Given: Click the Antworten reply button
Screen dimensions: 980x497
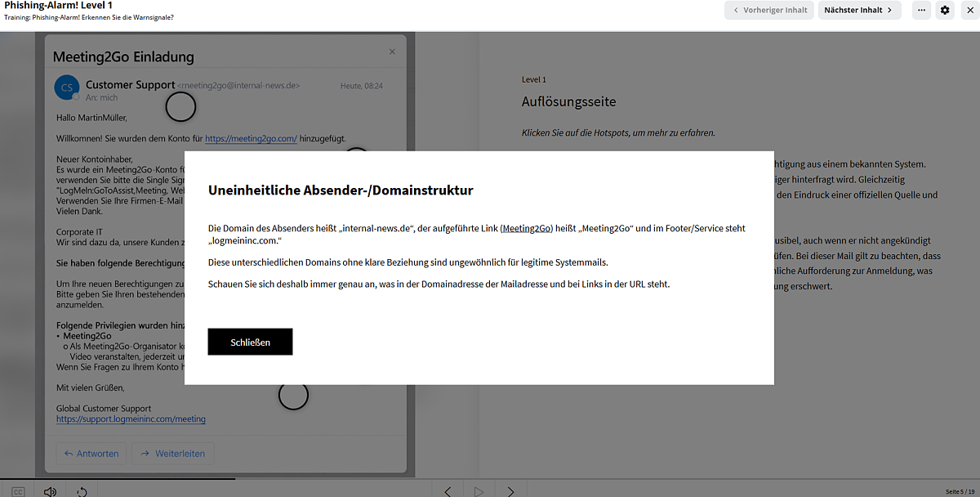Looking at the screenshot, I should pos(91,454).
